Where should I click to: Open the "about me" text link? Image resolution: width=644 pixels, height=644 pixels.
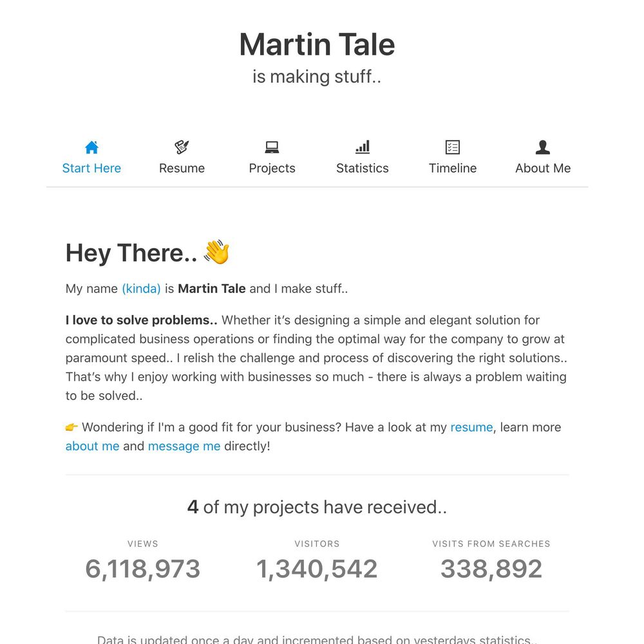92,446
